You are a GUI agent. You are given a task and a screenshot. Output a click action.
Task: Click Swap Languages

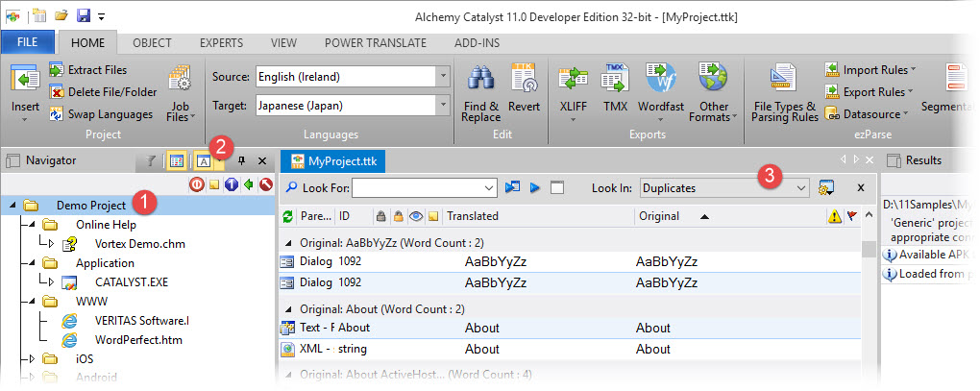[101, 114]
